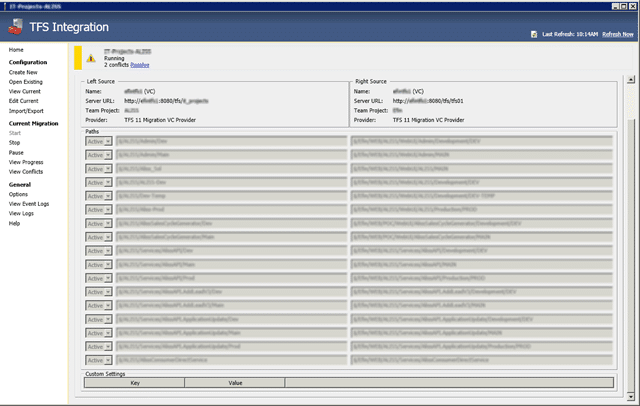Click Refresh Now link

(618, 34)
